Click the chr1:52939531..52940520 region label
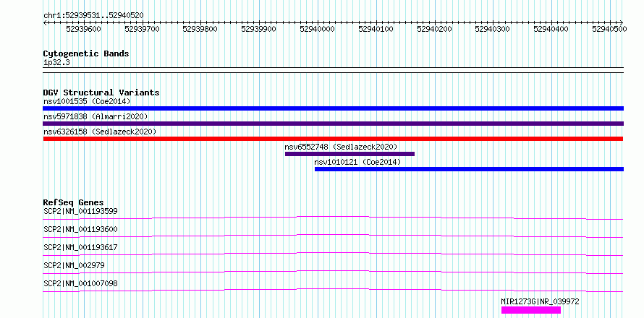This screenshot has height=318, width=644. point(93,15)
